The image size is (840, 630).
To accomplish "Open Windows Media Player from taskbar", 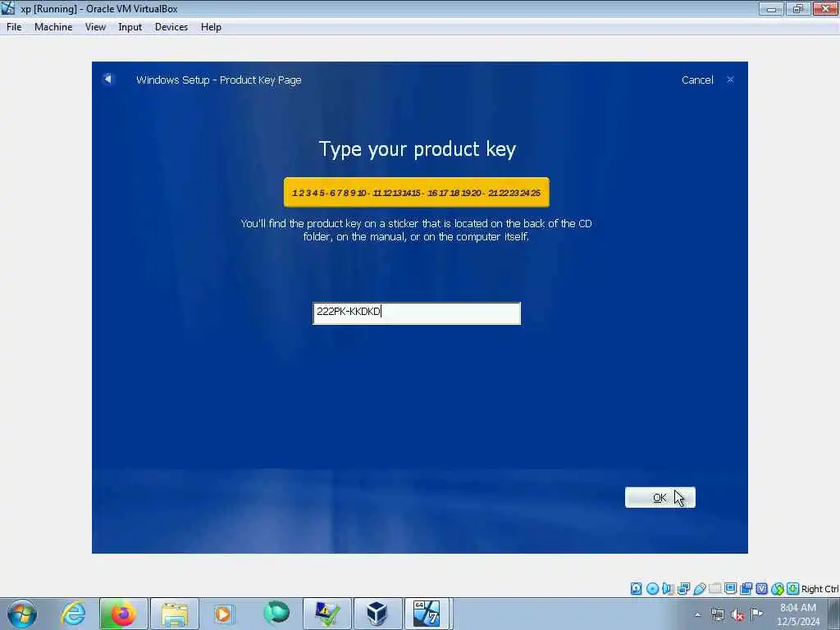I will pos(224,614).
